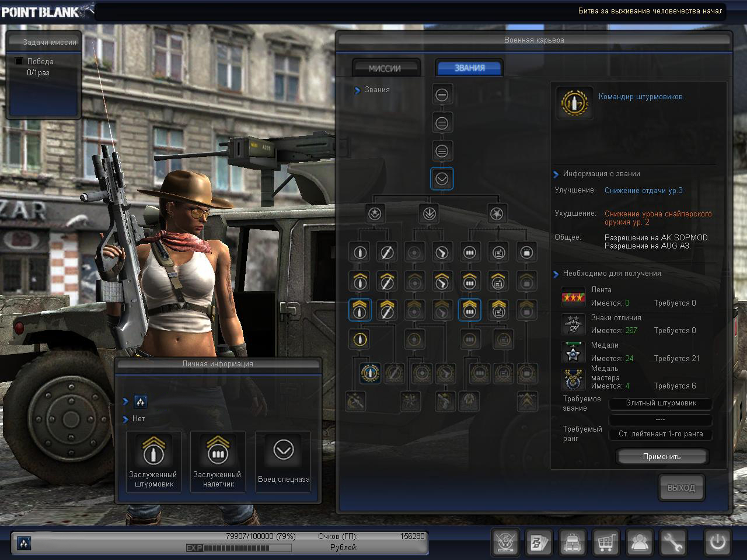Expand Информация о звании section
Screen dimensions: 747x560
[556, 174]
